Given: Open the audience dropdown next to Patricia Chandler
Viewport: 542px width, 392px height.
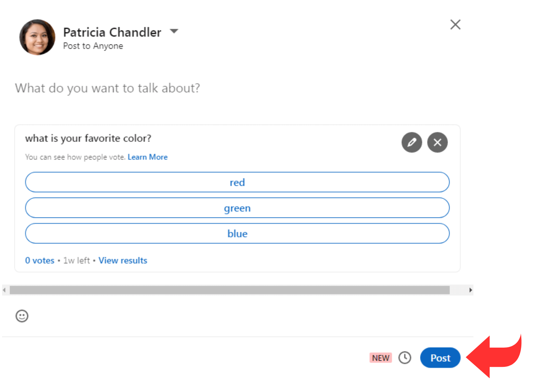Looking at the screenshot, I should [174, 31].
